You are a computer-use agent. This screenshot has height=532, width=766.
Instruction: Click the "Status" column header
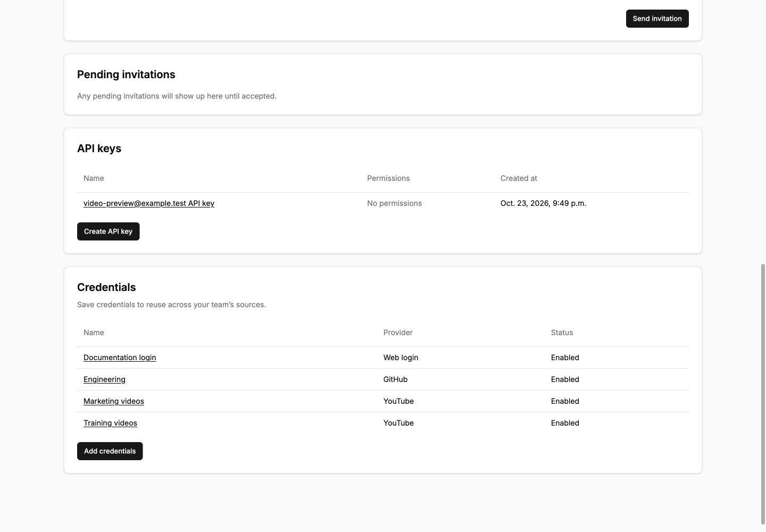pos(562,332)
